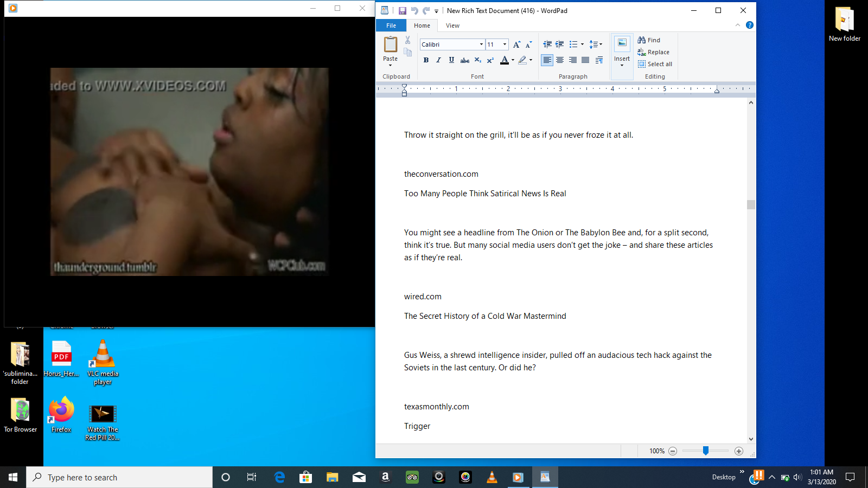Viewport: 868px width, 488px height.
Task: Open the Amazon taskbar icon
Action: point(386,477)
